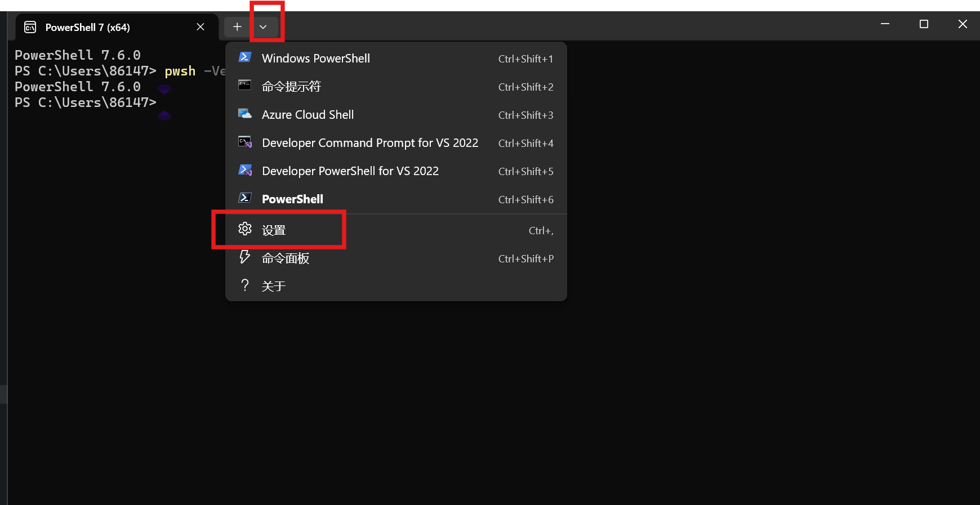Click the Azure Cloud Shell cloud icon

tap(245, 114)
